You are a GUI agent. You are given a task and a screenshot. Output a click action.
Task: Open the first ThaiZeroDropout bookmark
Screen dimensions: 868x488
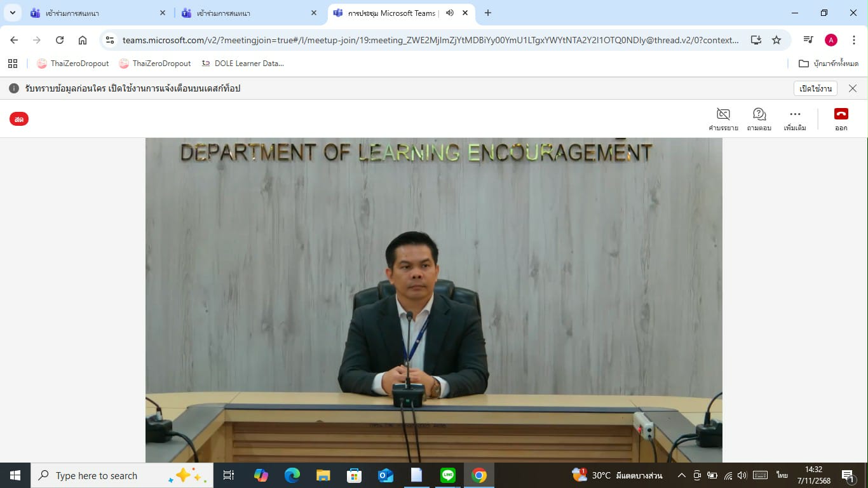73,64
